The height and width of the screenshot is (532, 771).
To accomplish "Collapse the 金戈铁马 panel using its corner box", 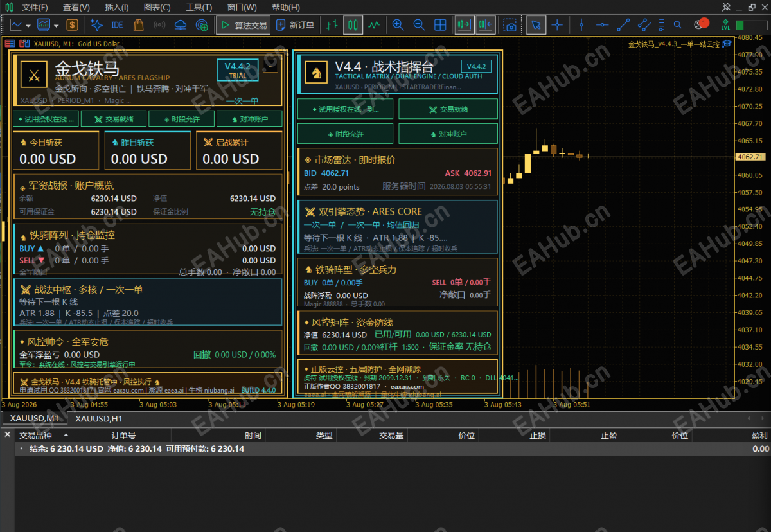I will point(270,66).
